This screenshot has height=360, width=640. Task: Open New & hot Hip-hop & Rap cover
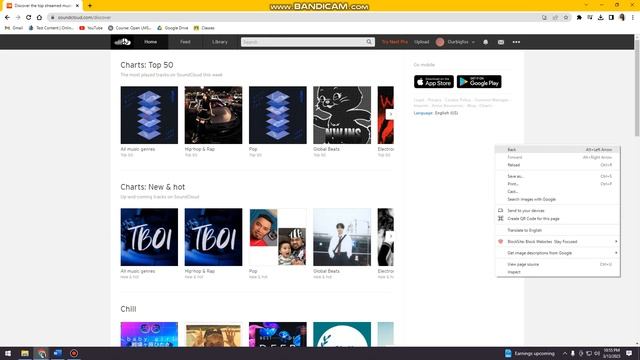click(x=213, y=237)
